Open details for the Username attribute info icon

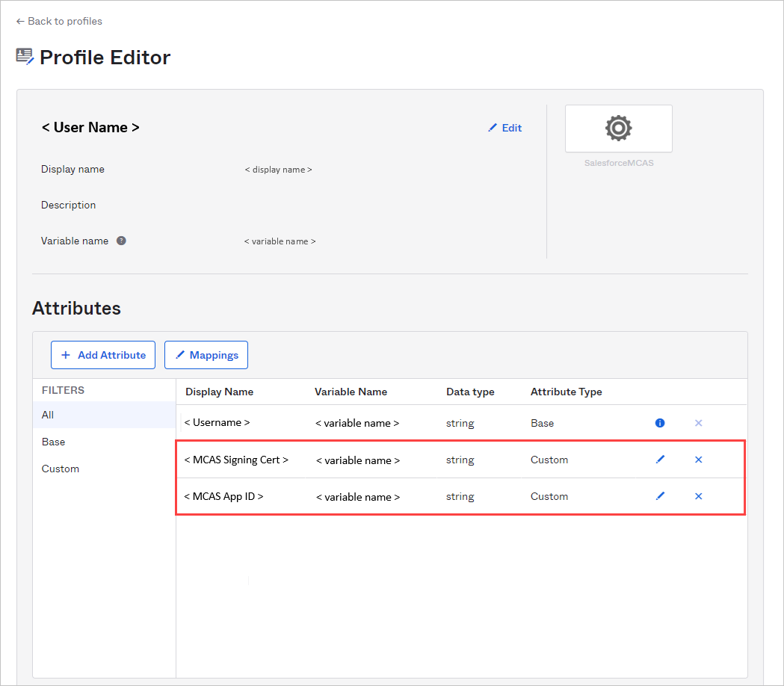[x=660, y=422]
